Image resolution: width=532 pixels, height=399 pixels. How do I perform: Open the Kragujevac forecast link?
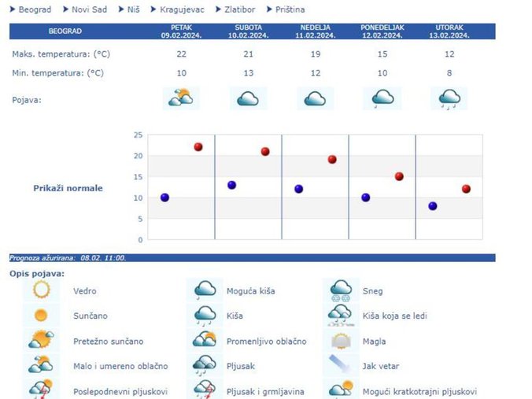tap(182, 9)
